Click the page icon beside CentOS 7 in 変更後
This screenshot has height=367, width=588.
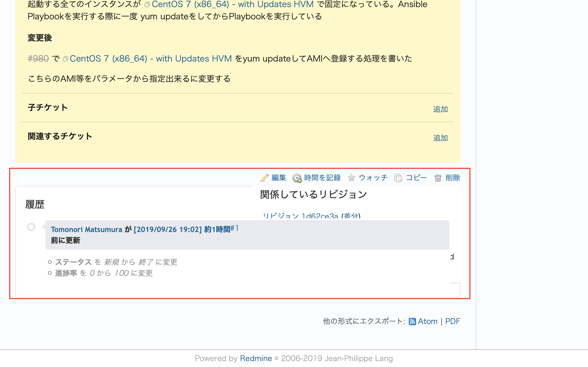(x=65, y=59)
